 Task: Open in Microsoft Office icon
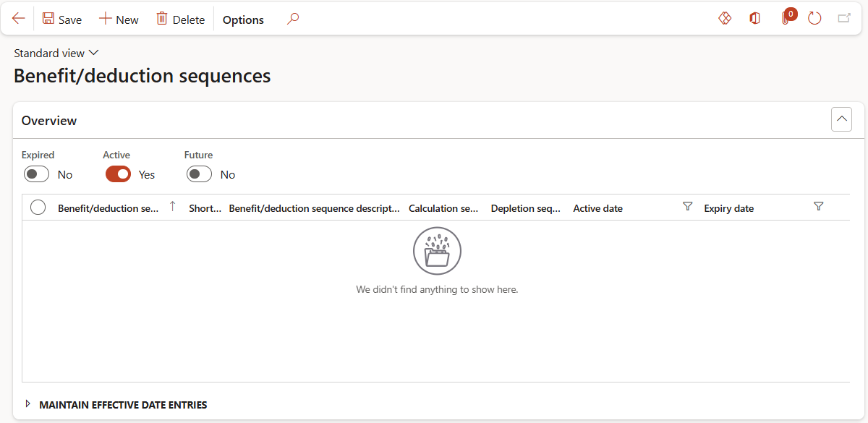[754, 19]
